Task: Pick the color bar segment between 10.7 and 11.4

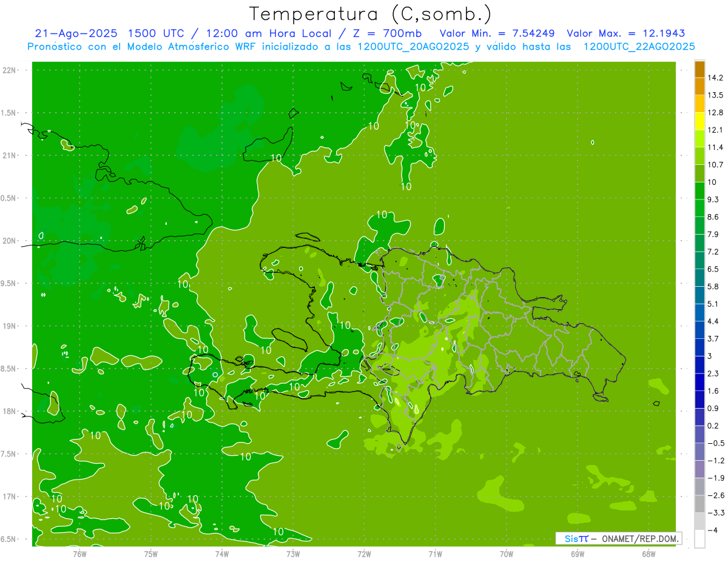Action: pos(700,156)
